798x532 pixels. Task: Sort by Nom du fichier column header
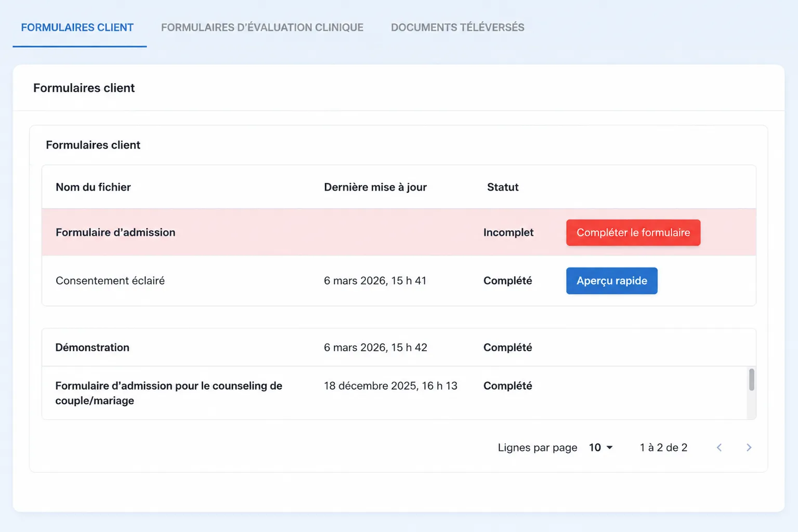(x=93, y=187)
